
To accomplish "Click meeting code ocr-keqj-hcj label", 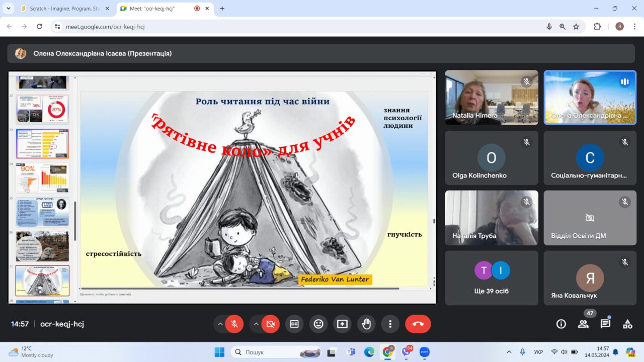I will 62,324.
